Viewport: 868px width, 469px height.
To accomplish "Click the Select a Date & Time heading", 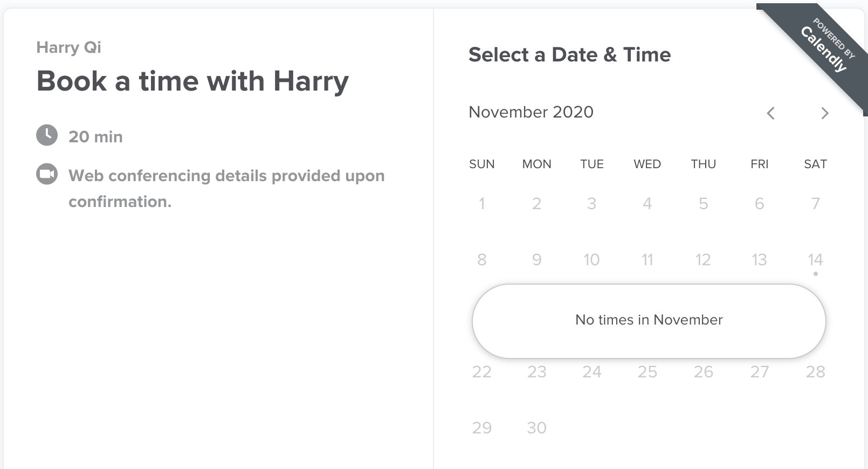I will (570, 54).
